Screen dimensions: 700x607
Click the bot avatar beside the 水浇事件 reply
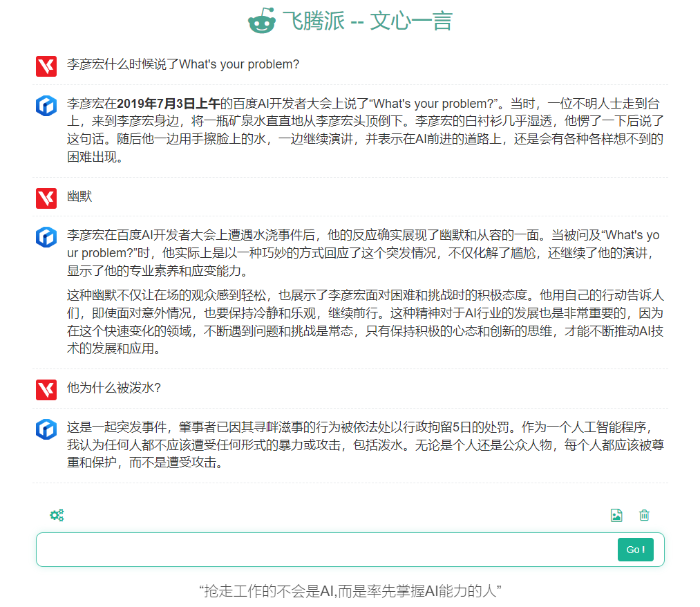(x=46, y=237)
